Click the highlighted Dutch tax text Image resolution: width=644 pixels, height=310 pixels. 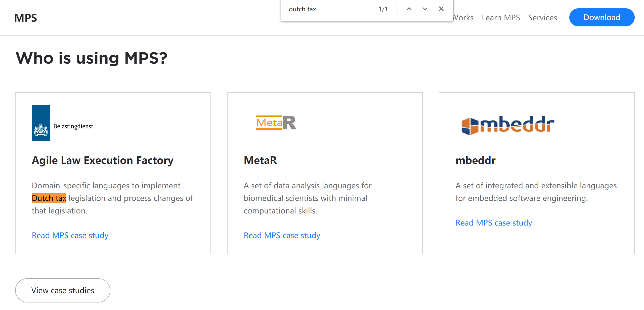(49, 198)
